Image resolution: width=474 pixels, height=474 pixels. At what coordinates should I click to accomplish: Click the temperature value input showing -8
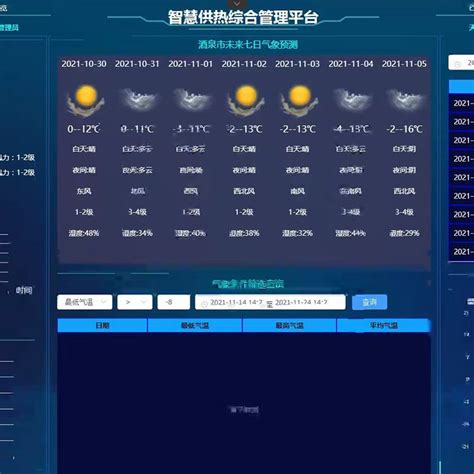174,302
